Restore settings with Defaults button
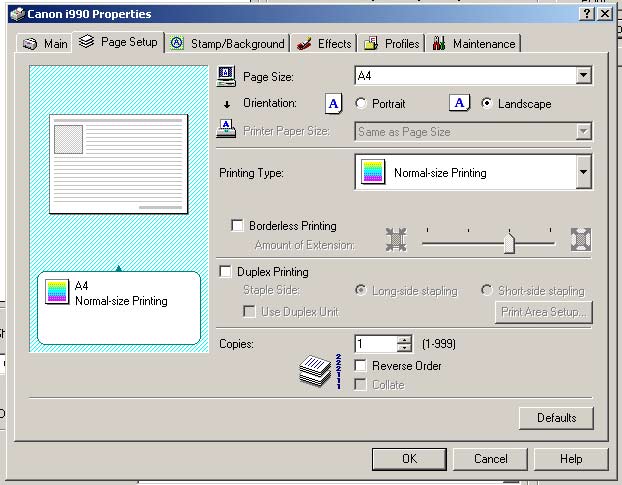 (556, 418)
